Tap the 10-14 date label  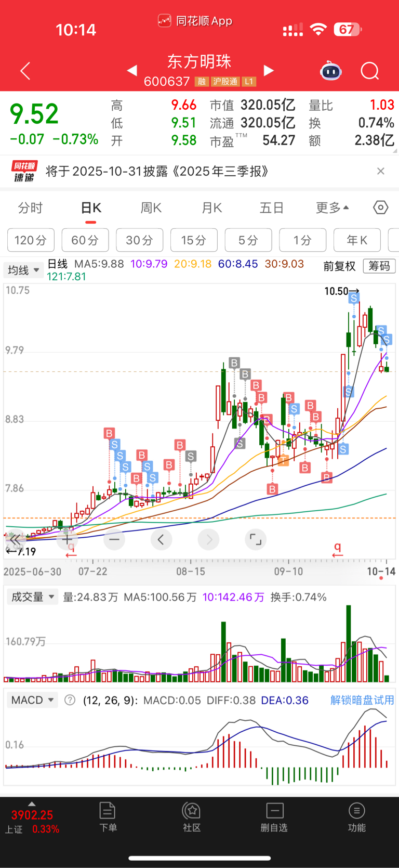pos(381,571)
